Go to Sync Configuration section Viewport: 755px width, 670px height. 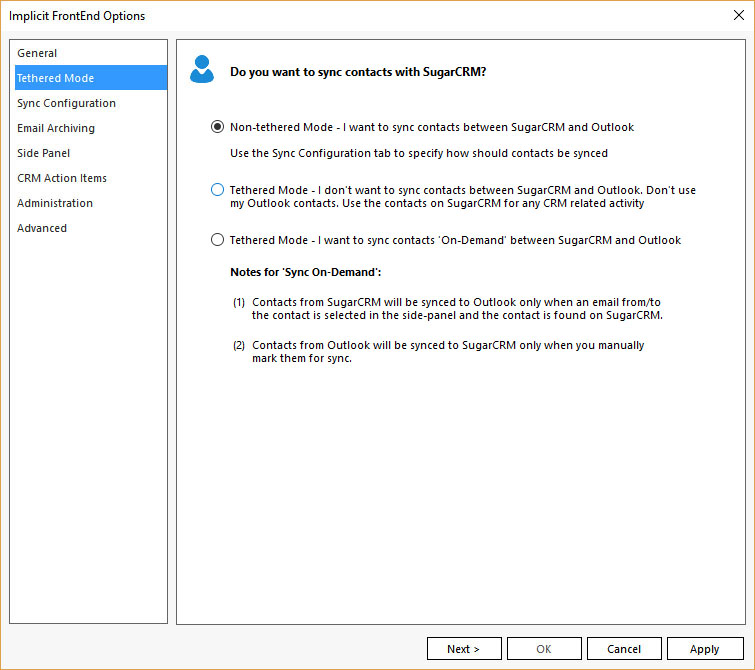click(x=66, y=103)
